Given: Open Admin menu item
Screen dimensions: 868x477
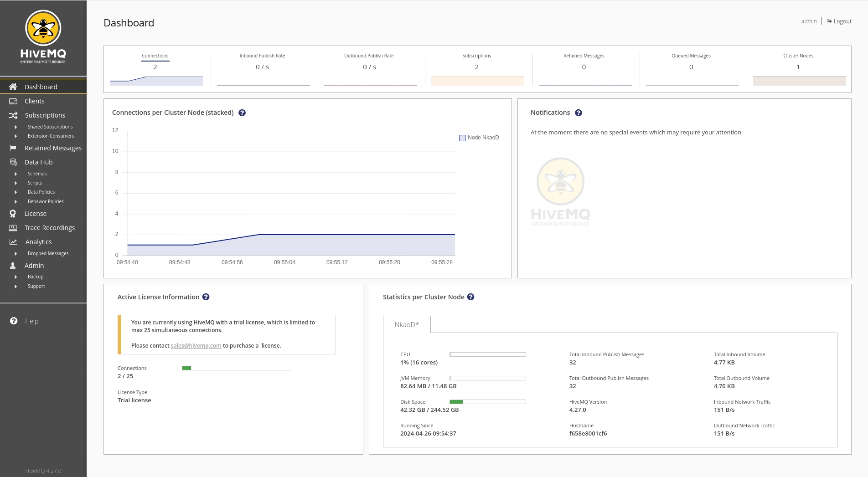Looking at the screenshot, I should click(x=34, y=266).
